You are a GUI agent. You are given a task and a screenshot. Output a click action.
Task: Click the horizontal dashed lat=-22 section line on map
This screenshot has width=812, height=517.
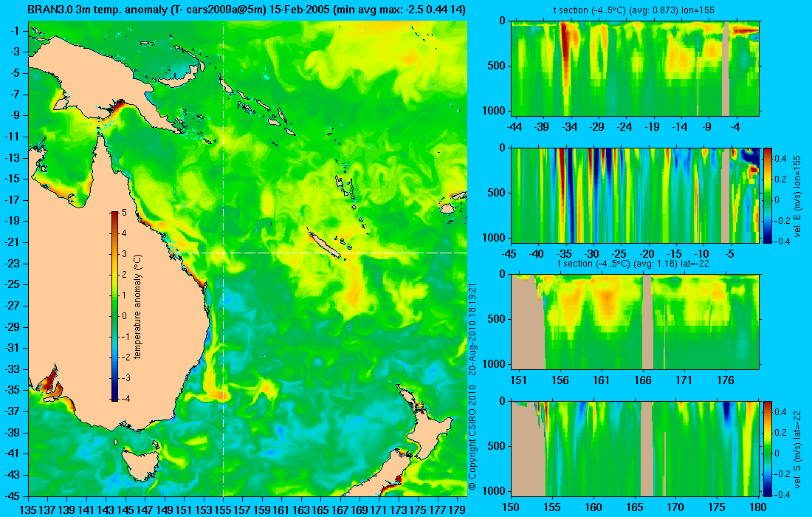coord(321,253)
